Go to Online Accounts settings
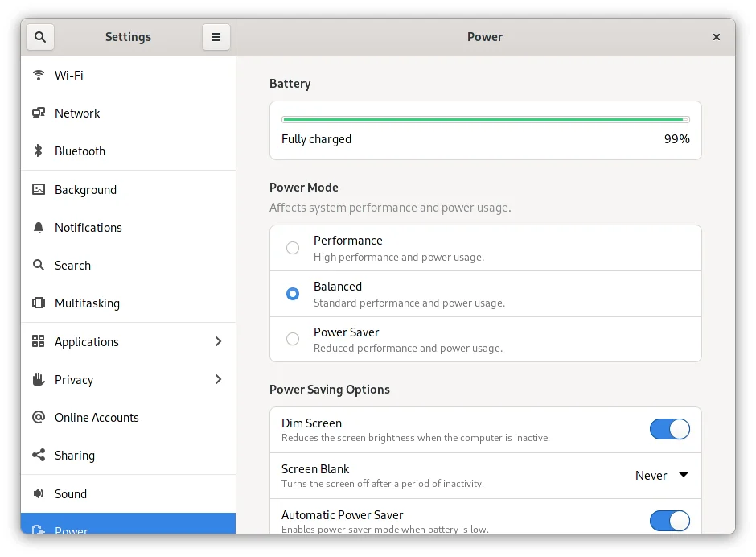The width and height of the screenshot is (756, 557). click(97, 417)
